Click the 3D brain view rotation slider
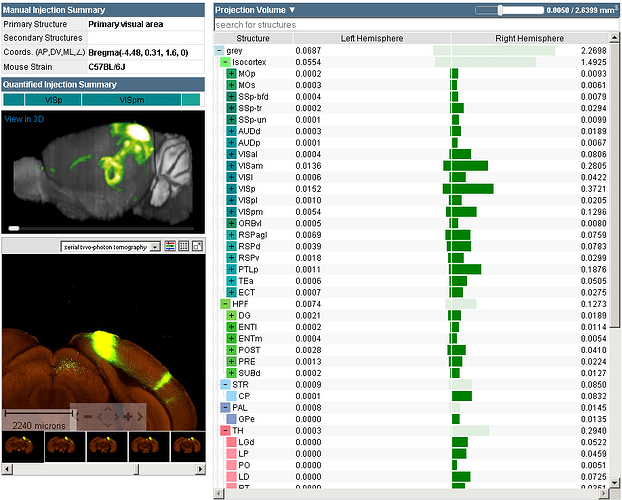622x500 pixels. tap(14, 228)
